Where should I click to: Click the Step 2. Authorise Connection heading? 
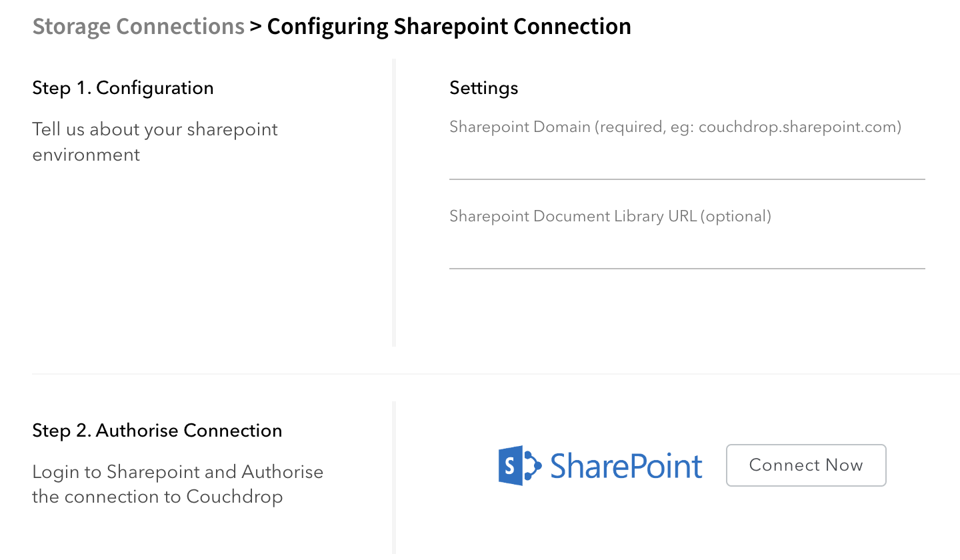click(x=157, y=430)
